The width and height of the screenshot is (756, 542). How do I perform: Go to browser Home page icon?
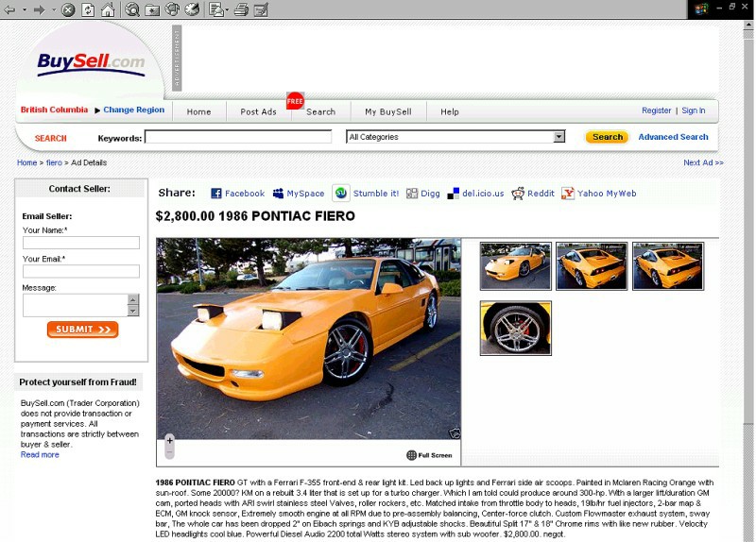pos(108,9)
